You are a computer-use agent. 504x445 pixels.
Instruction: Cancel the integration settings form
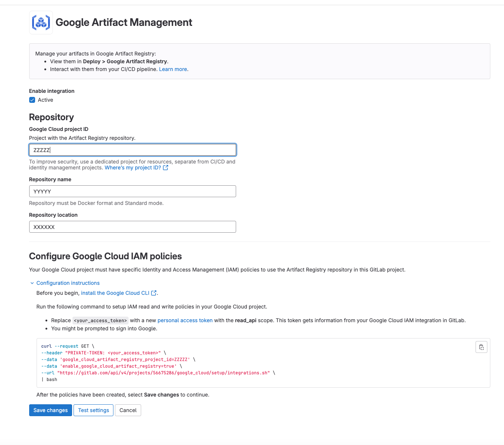128,410
